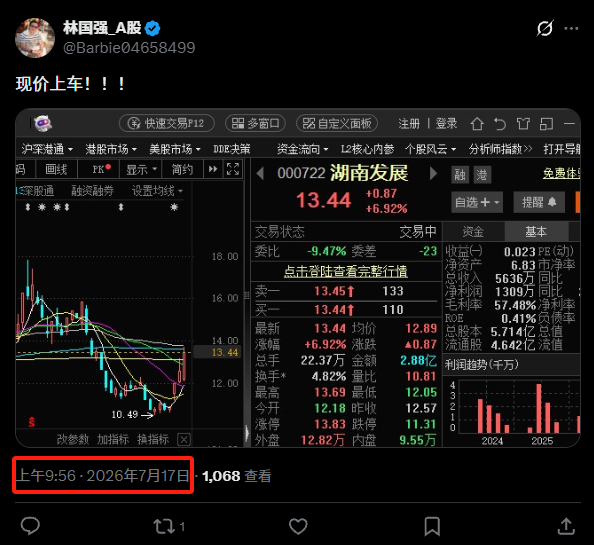Click the 000722 湖南发展 stock title
Image resolution: width=594 pixels, height=545 pixels.
[x=342, y=173]
